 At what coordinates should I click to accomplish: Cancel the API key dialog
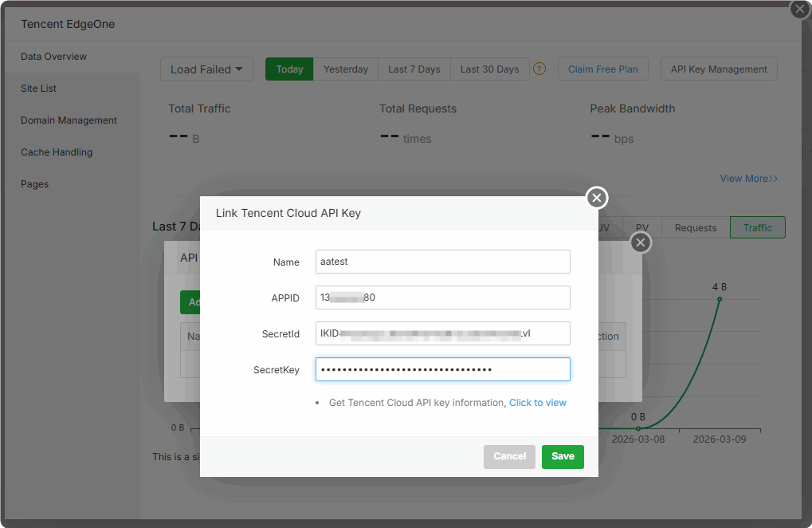(509, 456)
